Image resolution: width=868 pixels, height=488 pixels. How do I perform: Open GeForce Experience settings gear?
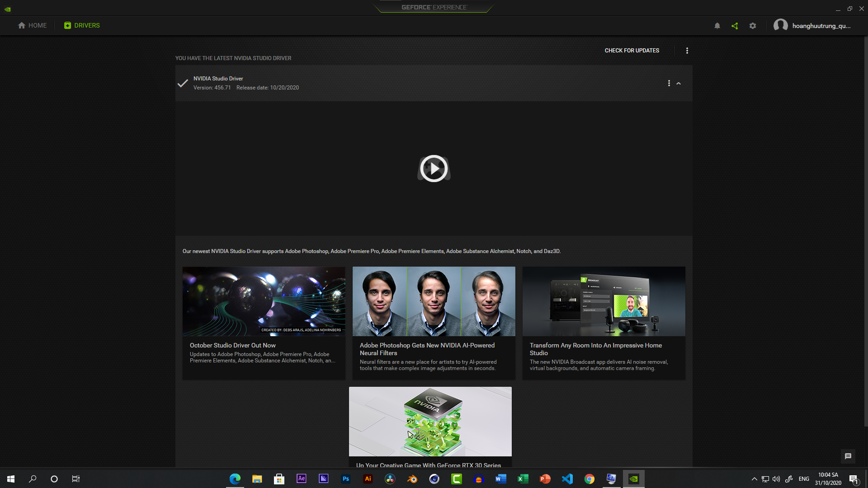753,26
